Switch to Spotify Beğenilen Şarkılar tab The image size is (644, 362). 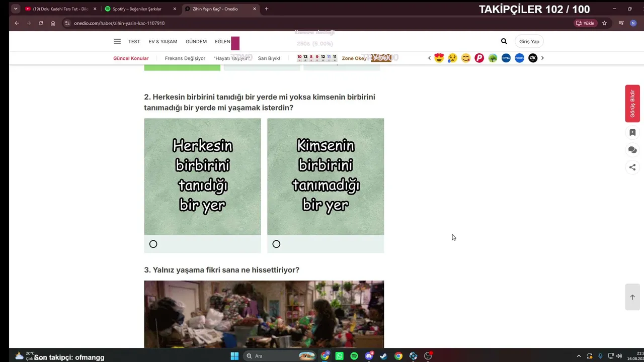click(x=139, y=9)
